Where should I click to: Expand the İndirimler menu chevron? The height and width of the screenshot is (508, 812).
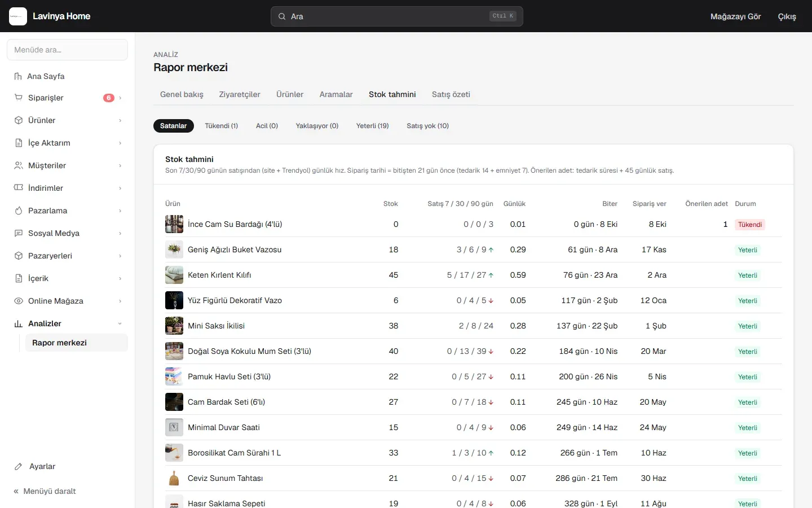click(120, 188)
